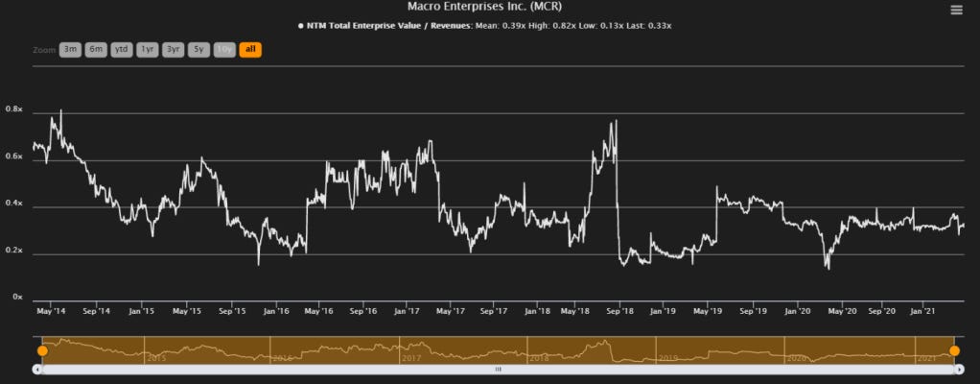Click the 'Jan '17' x-axis label

coord(407,311)
